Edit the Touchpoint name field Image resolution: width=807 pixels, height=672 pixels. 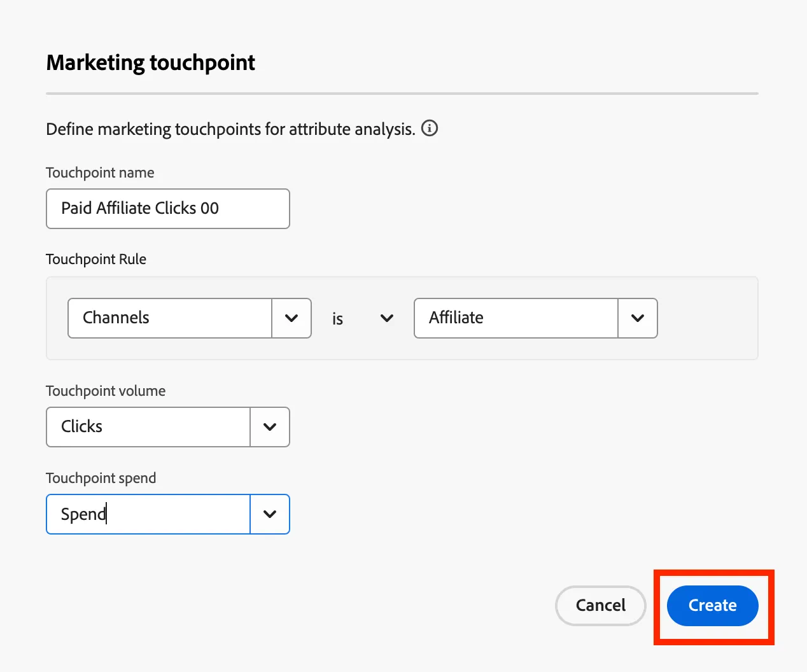[x=168, y=209]
